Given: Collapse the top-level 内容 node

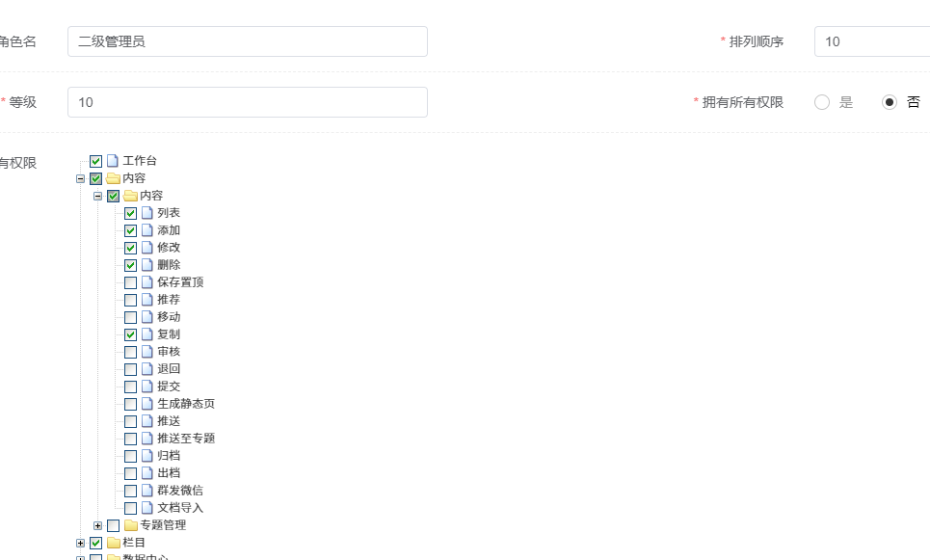Looking at the screenshot, I should pos(80,178).
